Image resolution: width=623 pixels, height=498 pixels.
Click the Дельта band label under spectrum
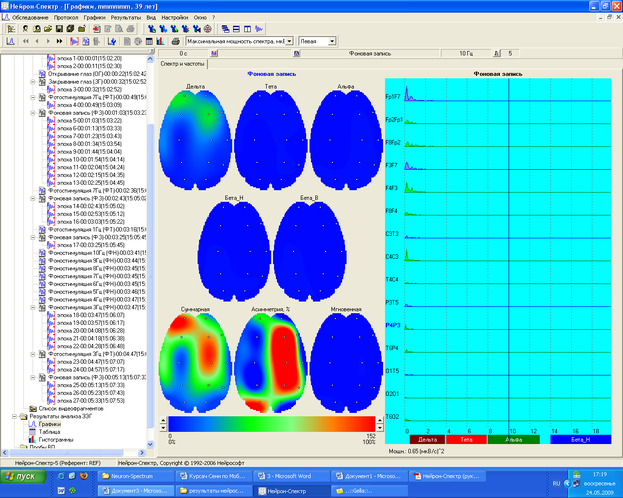pyautogui.click(x=427, y=440)
